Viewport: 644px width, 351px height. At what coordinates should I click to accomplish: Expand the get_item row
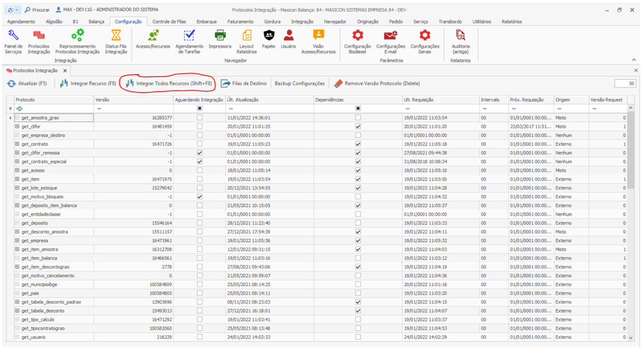pyautogui.click(x=17, y=179)
